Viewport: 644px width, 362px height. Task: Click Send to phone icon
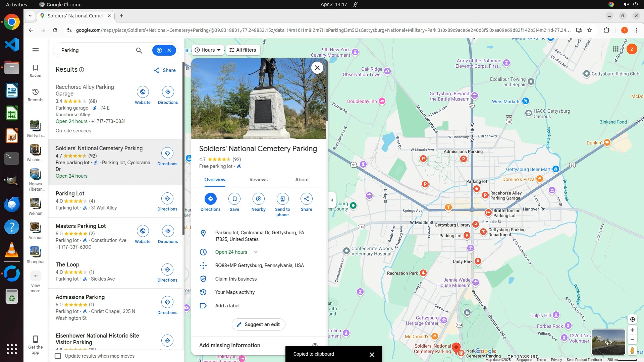[282, 199]
